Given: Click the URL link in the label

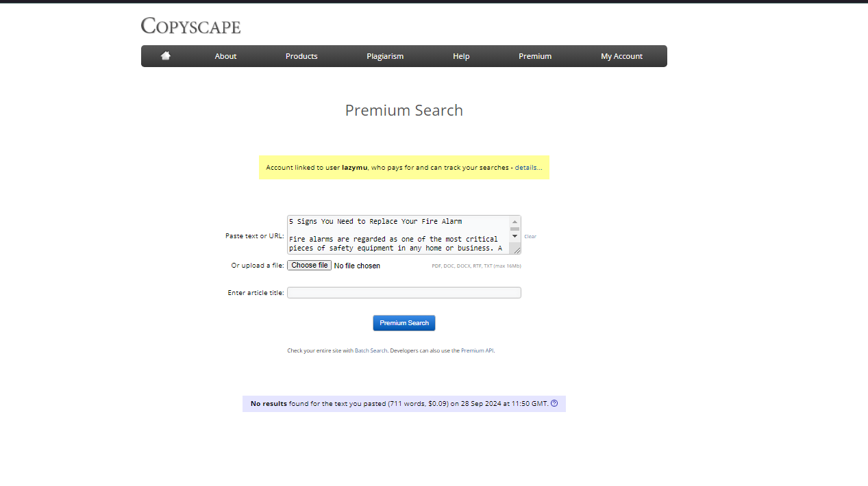Looking at the screenshot, I should click(x=276, y=235).
